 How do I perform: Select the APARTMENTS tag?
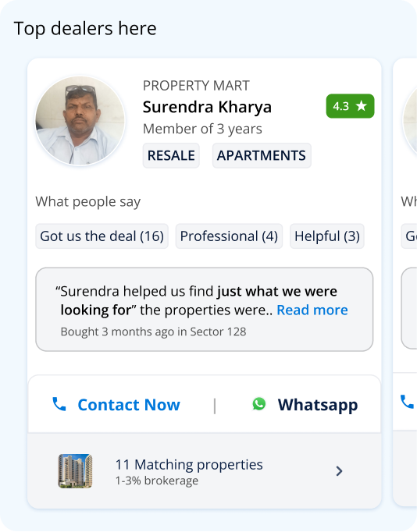pyautogui.click(x=262, y=155)
